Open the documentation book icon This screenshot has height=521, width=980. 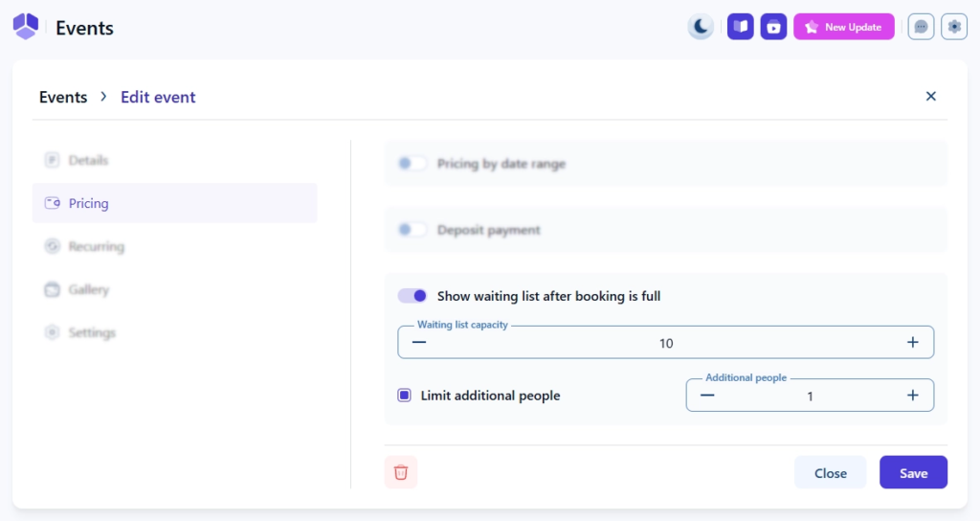pyautogui.click(x=741, y=27)
